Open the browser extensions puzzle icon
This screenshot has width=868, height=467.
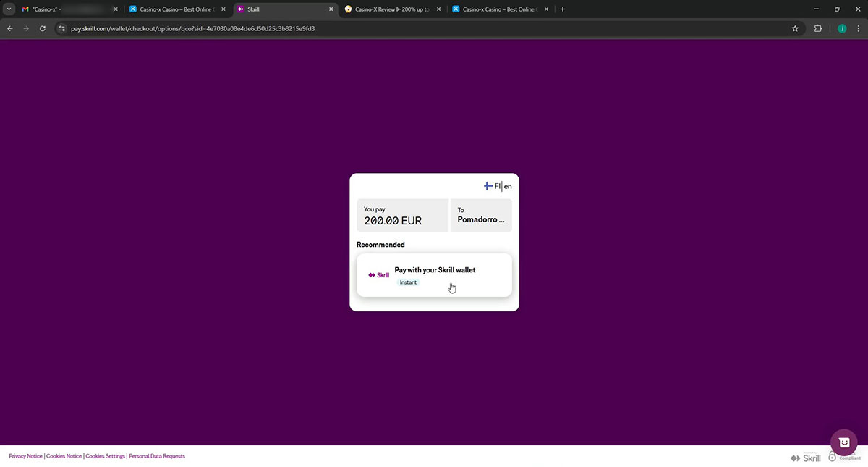818,29
